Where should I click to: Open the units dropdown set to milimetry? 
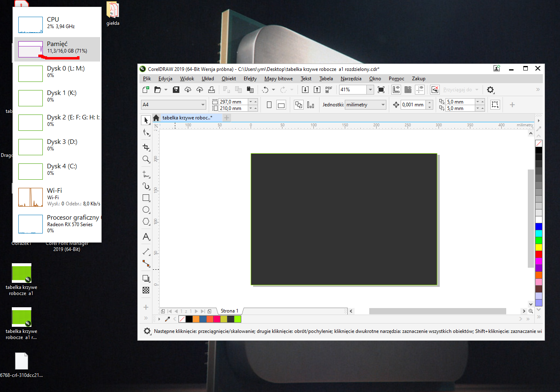point(383,105)
